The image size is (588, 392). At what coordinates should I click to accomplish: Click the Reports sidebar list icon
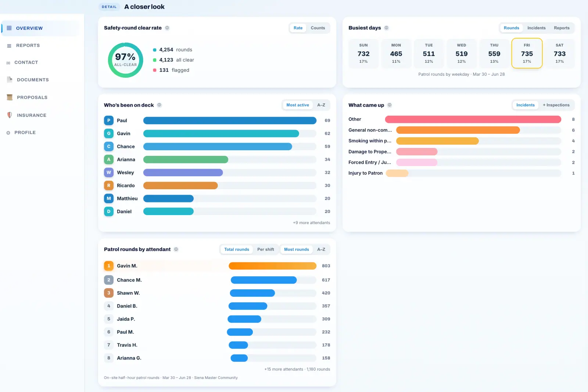click(9, 46)
